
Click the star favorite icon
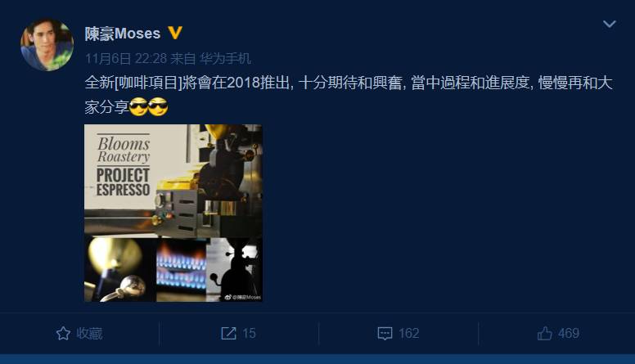[x=63, y=334]
